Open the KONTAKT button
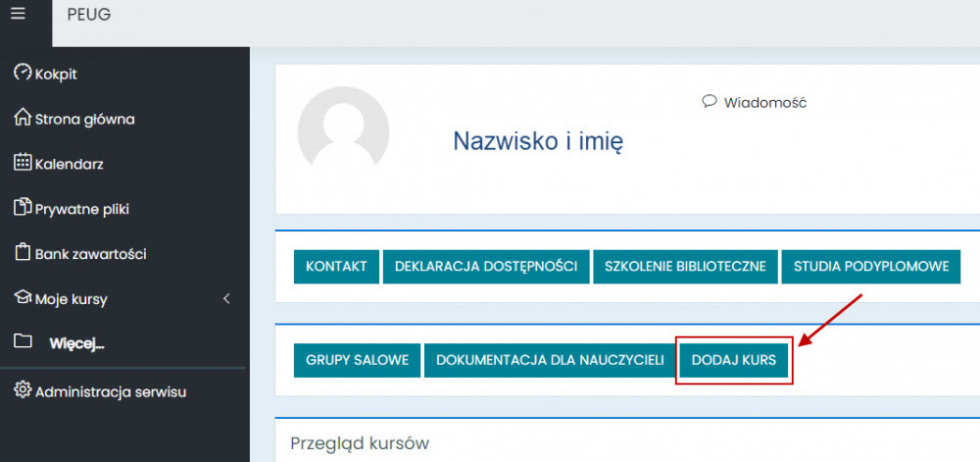 tap(336, 266)
